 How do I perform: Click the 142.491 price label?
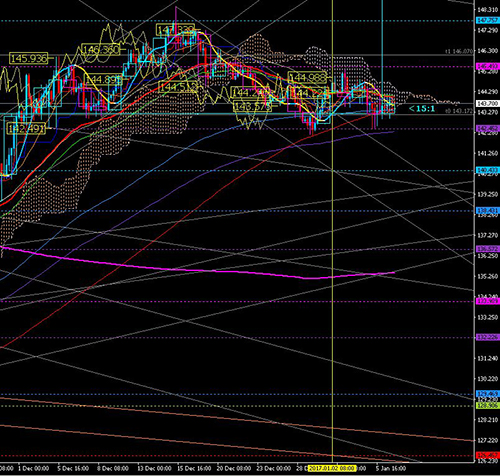pyautogui.click(x=26, y=128)
